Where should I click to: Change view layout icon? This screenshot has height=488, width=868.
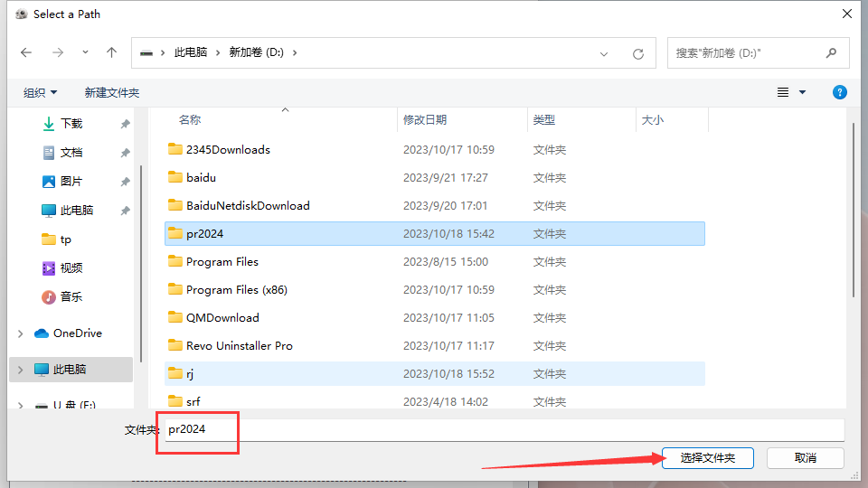(x=783, y=92)
